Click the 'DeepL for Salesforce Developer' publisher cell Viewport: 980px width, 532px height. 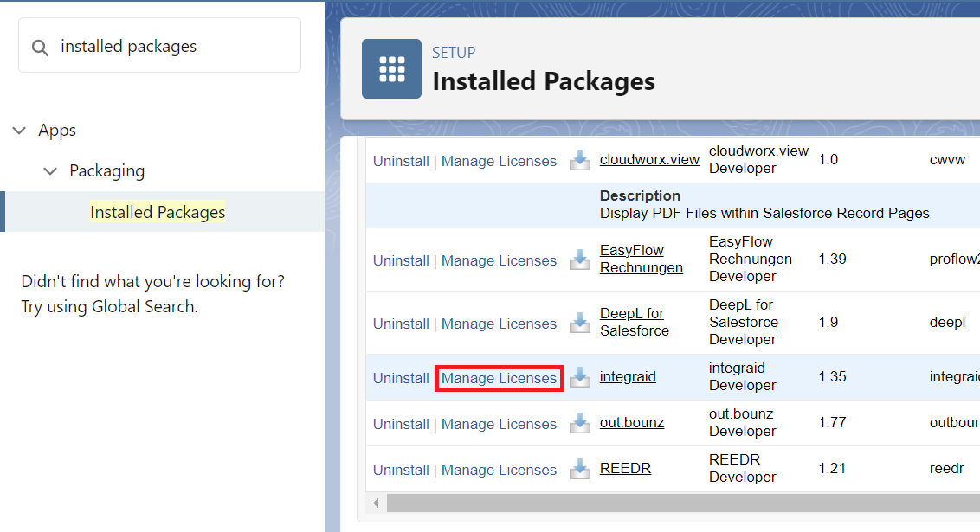tap(744, 322)
